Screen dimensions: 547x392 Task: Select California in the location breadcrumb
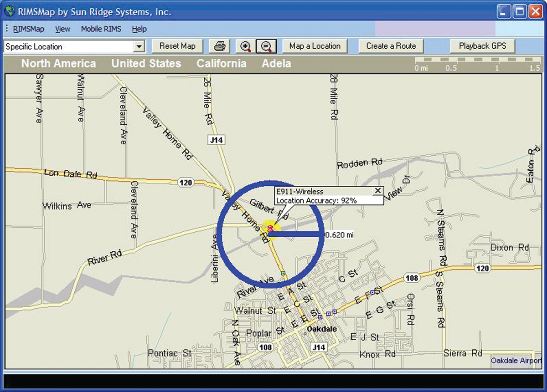tap(221, 63)
